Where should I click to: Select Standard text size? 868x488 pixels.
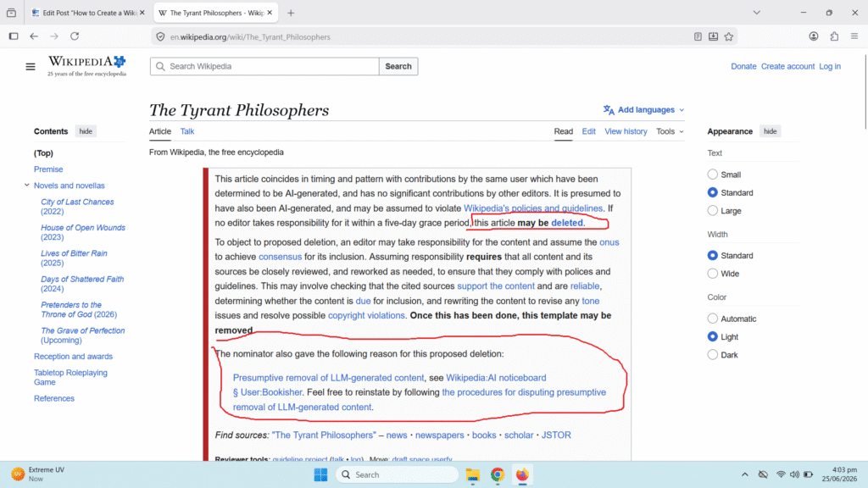click(712, 192)
